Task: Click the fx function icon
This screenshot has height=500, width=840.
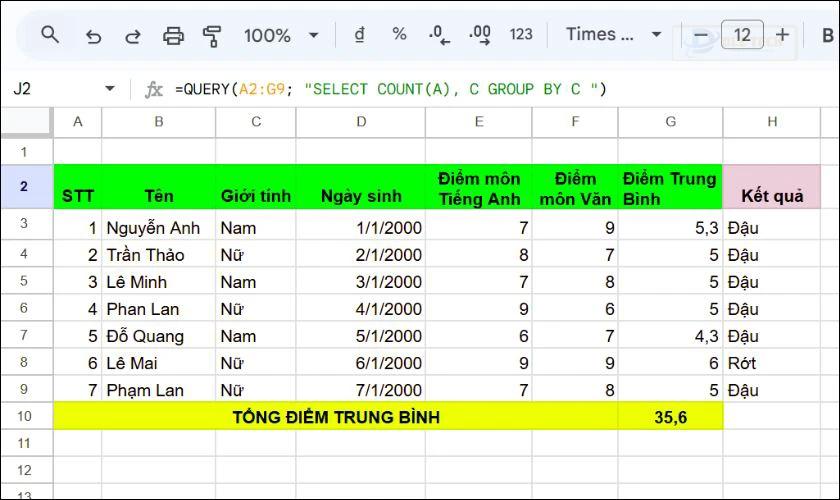Action: point(153,89)
